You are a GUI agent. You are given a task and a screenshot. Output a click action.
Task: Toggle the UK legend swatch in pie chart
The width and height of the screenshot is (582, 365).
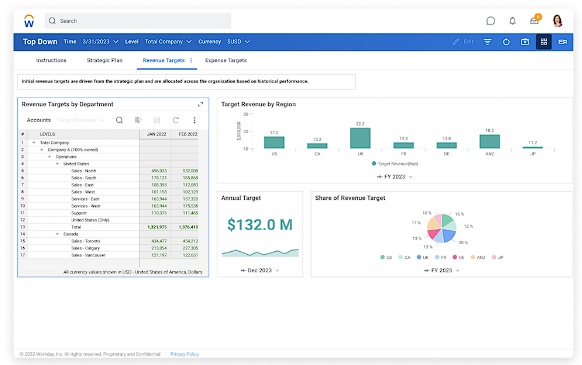pyautogui.click(x=419, y=257)
